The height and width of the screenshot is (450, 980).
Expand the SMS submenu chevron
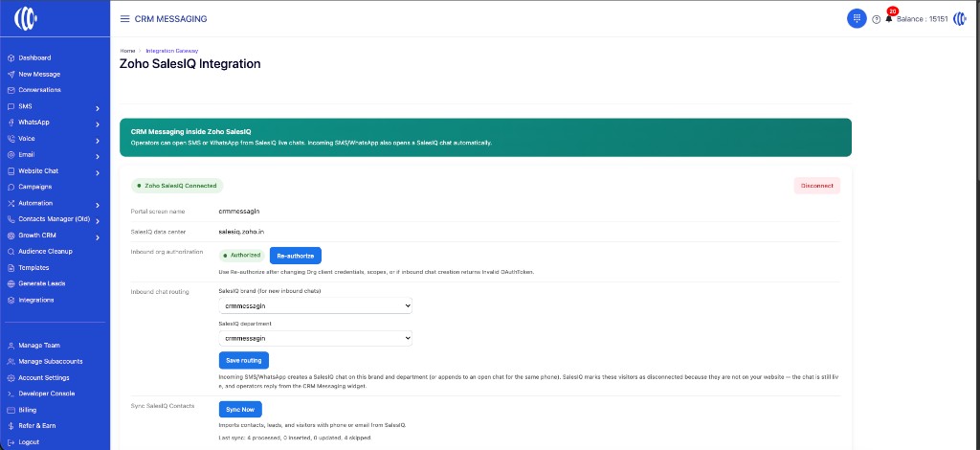point(98,108)
